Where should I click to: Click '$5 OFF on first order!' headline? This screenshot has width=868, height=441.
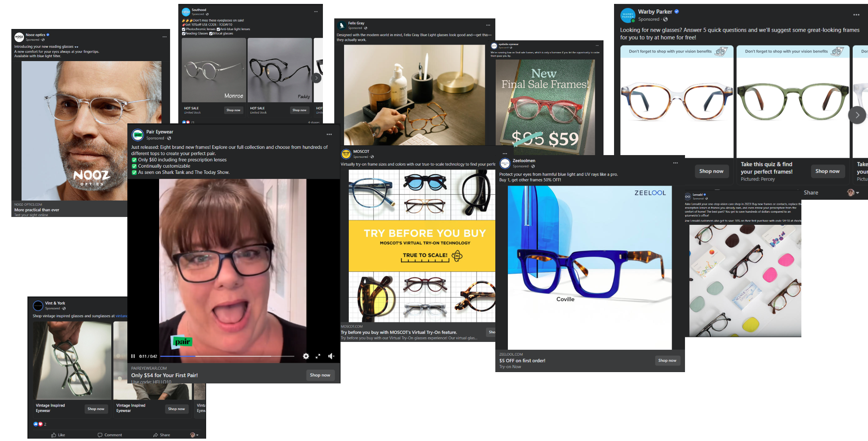(522, 361)
